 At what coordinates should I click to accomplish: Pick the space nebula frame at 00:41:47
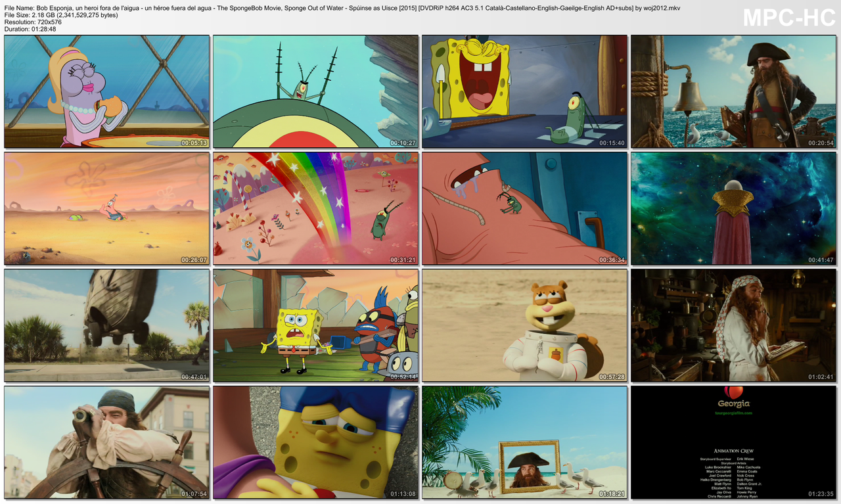point(733,208)
